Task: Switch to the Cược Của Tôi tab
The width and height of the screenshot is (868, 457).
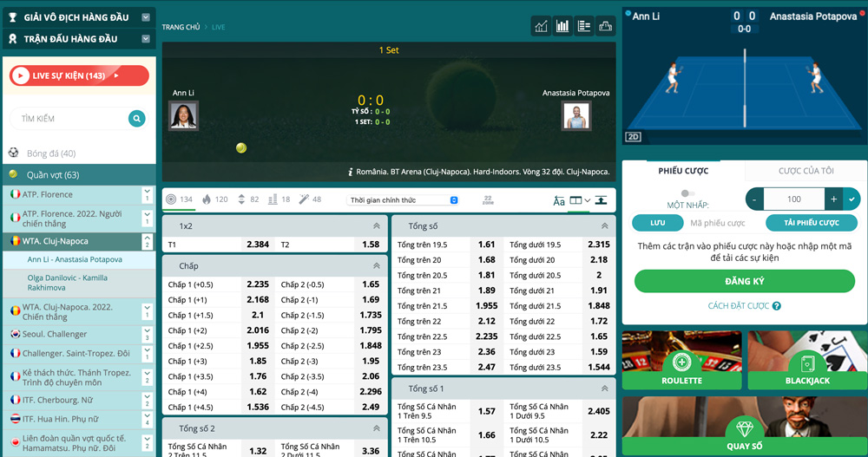Action: point(806,171)
